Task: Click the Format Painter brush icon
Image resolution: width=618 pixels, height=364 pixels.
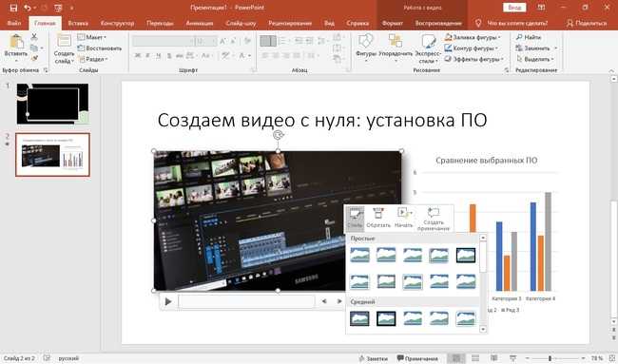Action: [34, 58]
